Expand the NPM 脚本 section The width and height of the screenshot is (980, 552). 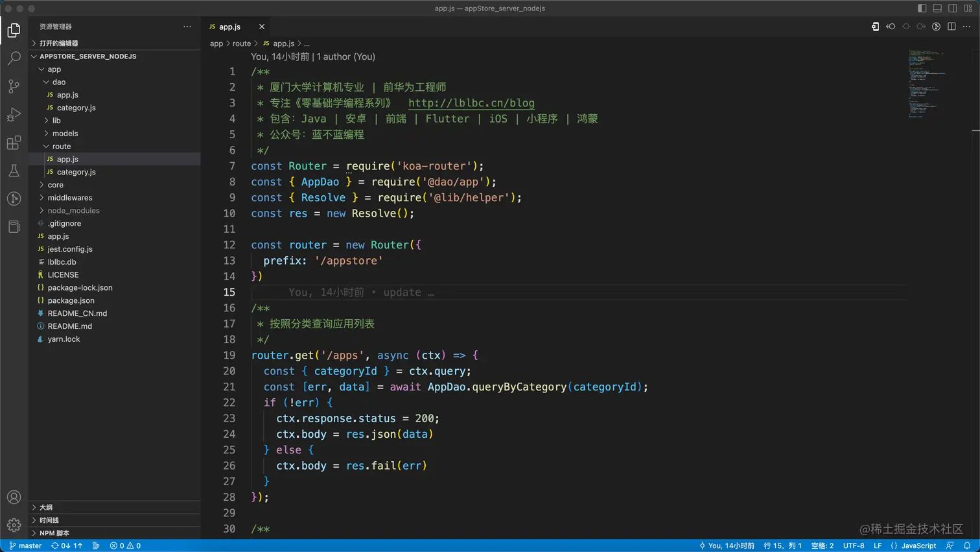[x=115, y=533]
